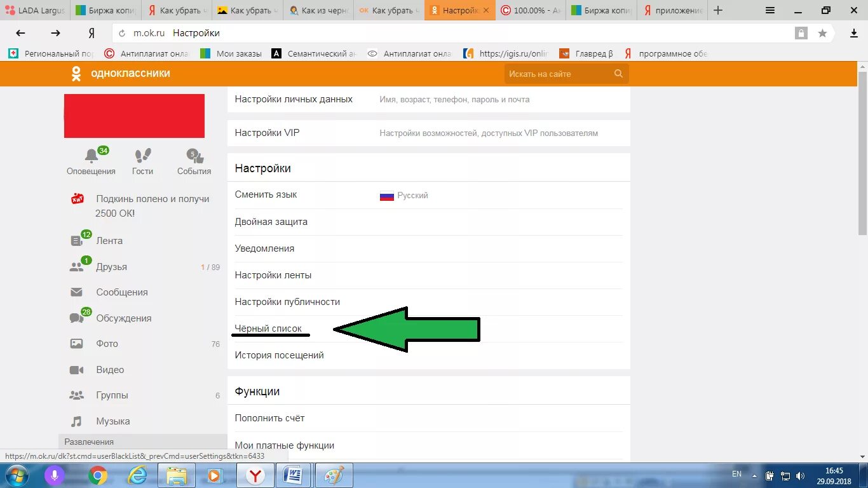
Task: Open media player from taskbar
Action: pos(215,475)
